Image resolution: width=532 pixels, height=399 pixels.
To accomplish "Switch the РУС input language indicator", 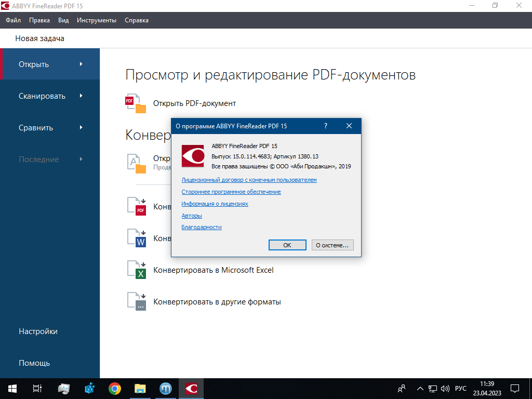I will 461,389.
